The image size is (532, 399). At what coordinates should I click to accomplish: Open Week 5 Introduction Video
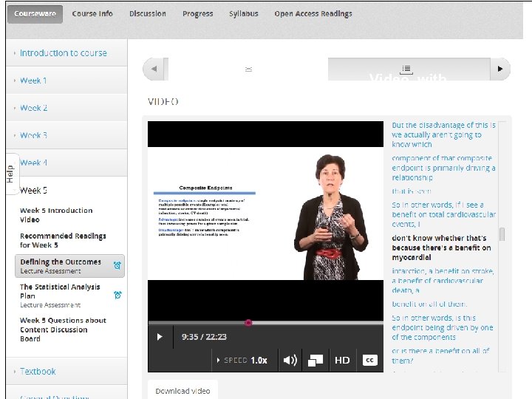tap(56, 215)
